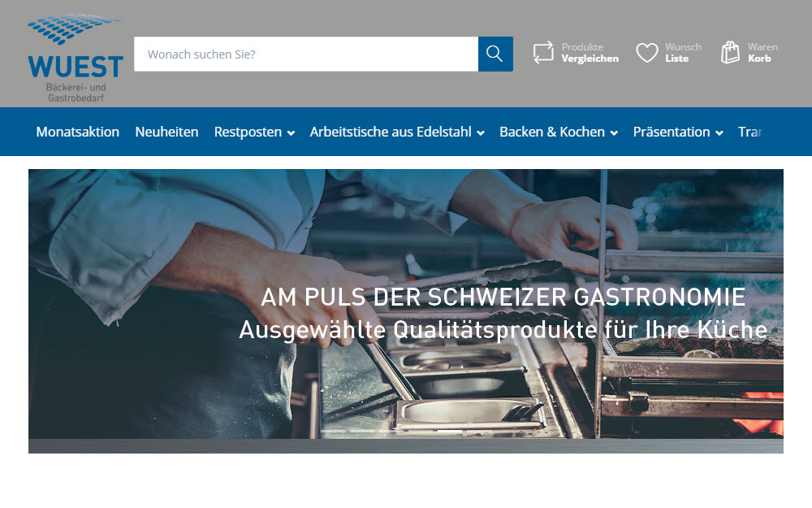The width and height of the screenshot is (812, 508).
Task: Open Arbeitstische aus Edelstahl menu
Action: [x=390, y=132]
